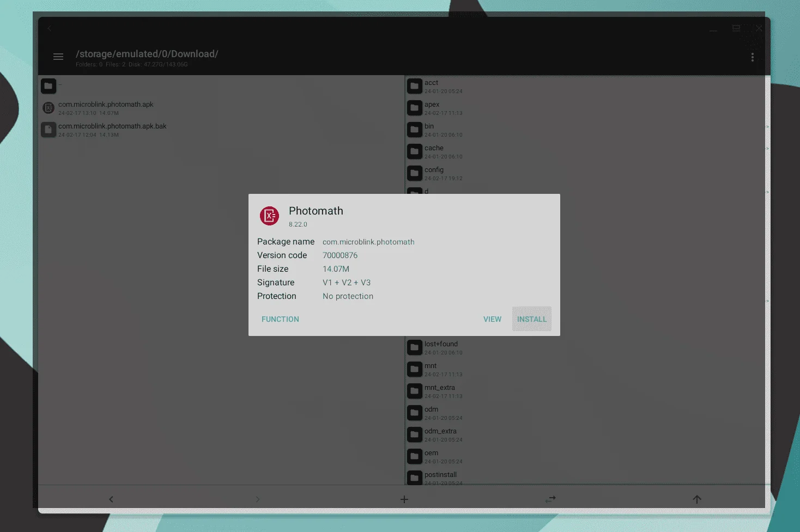Select the postinstall folder name
The image size is (800, 532).
pos(440,475)
